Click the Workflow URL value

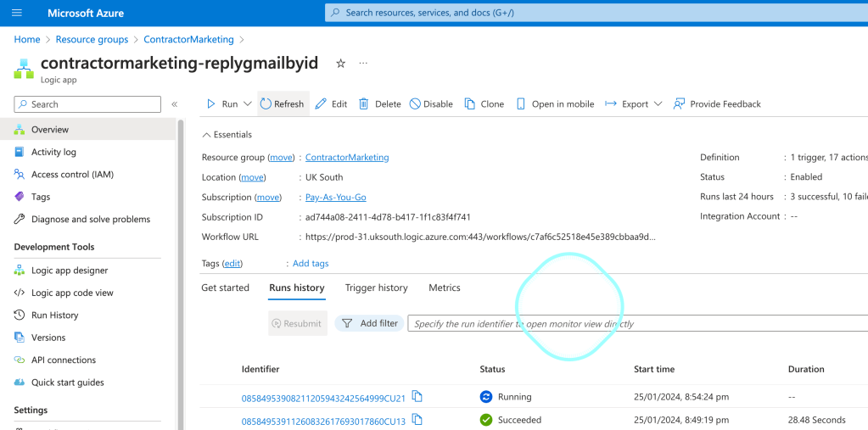[x=480, y=237]
